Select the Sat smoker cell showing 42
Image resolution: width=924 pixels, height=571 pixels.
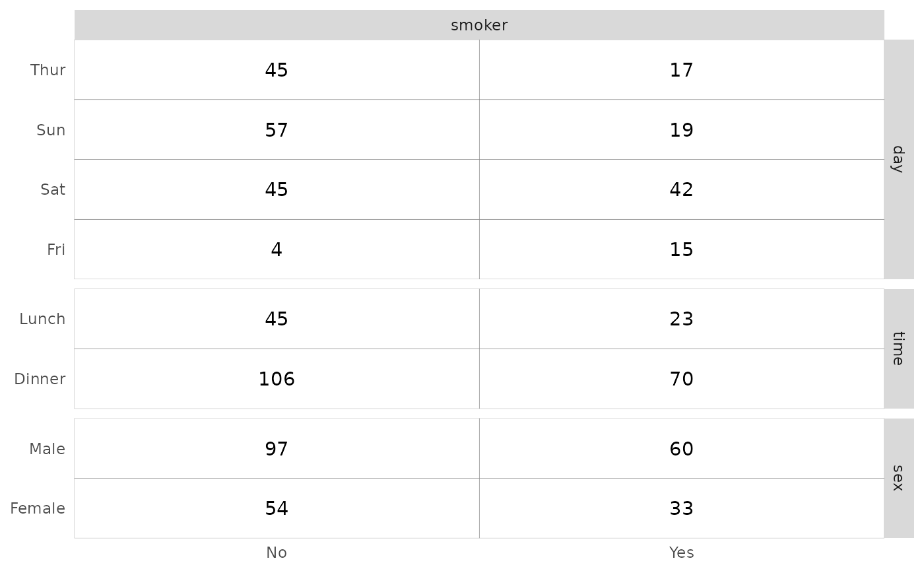click(x=681, y=189)
